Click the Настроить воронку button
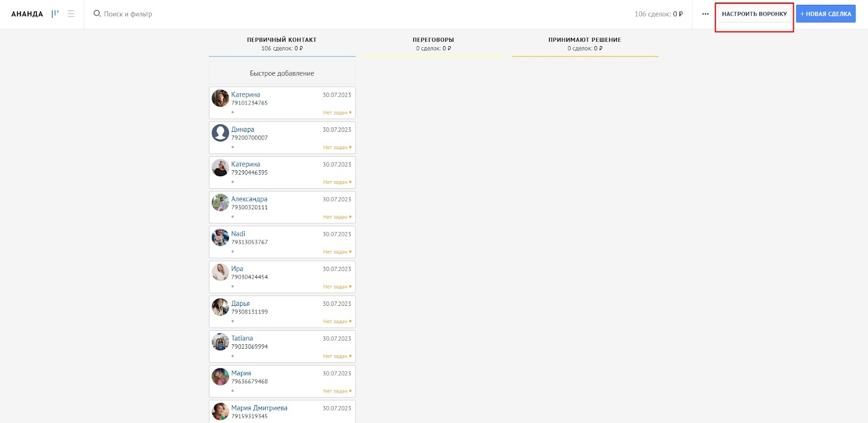The width and height of the screenshot is (868, 423). tap(754, 14)
